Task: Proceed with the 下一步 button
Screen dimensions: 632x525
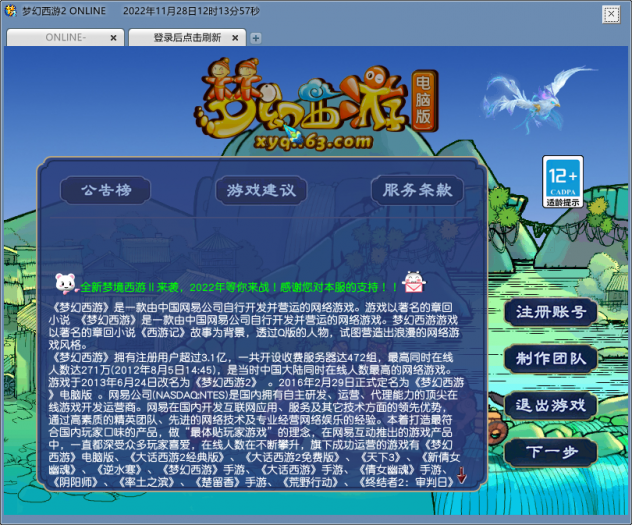Action: [x=551, y=452]
